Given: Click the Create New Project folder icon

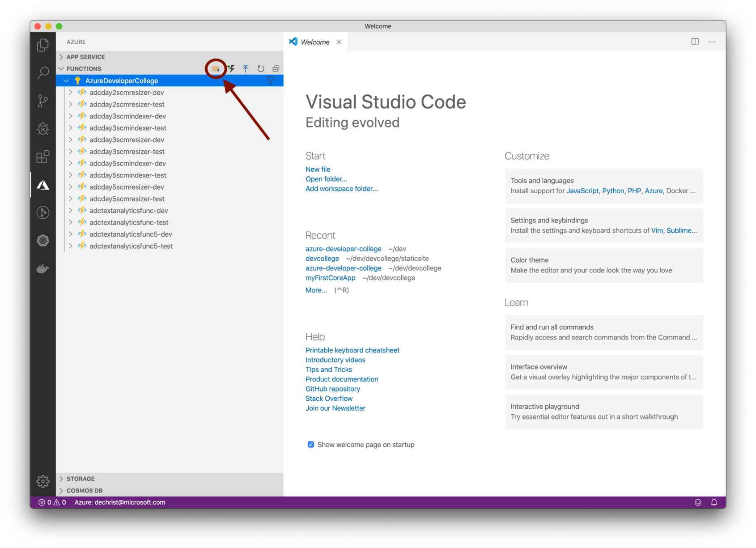Looking at the screenshot, I should pos(216,69).
